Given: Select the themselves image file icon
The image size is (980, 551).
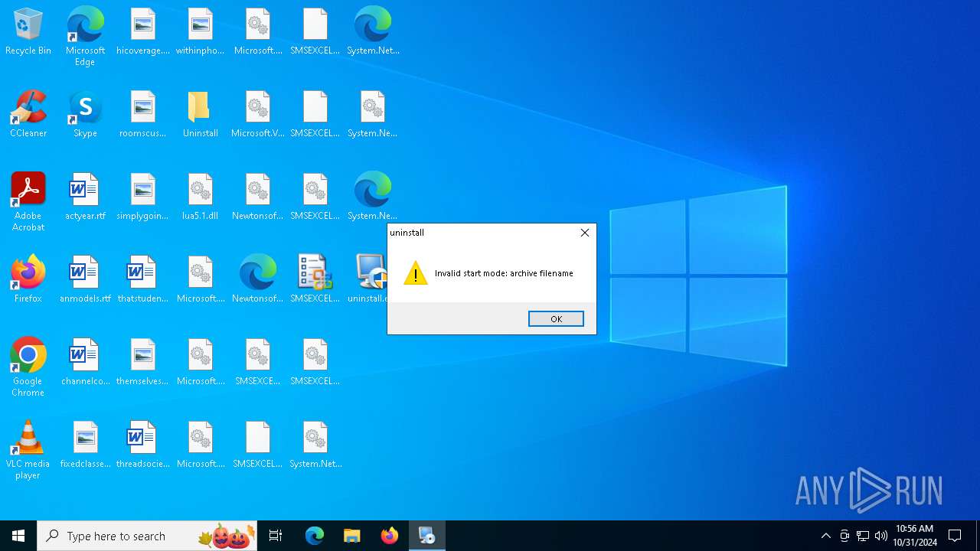Looking at the screenshot, I should click(143, 363).
